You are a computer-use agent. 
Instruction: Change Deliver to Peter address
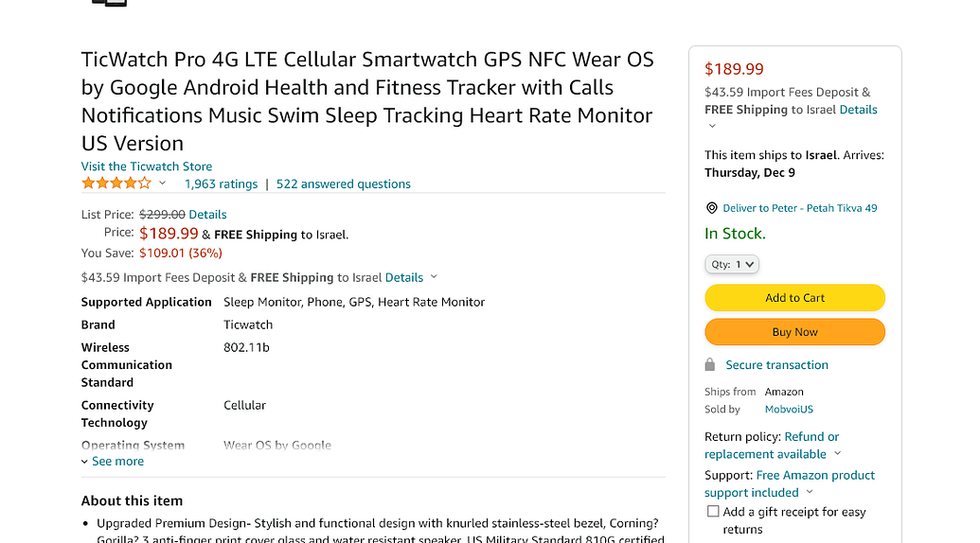pos(799,208)
